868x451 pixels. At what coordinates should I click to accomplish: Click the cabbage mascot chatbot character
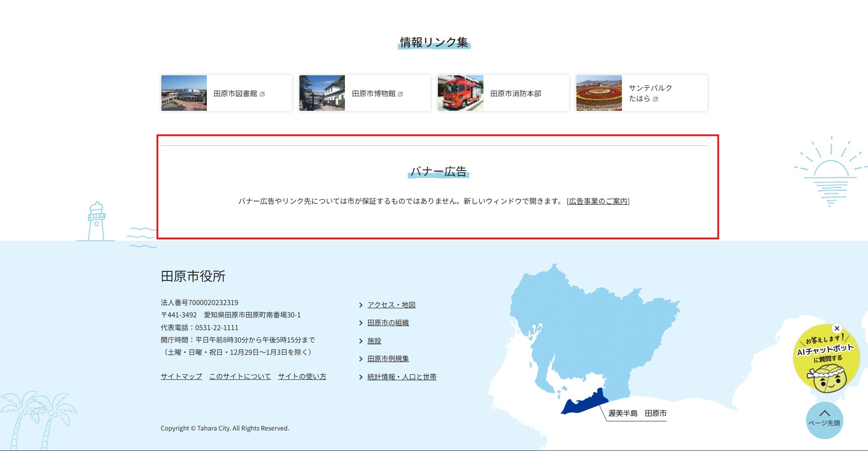pyautogui.click(x=827, y=380)
